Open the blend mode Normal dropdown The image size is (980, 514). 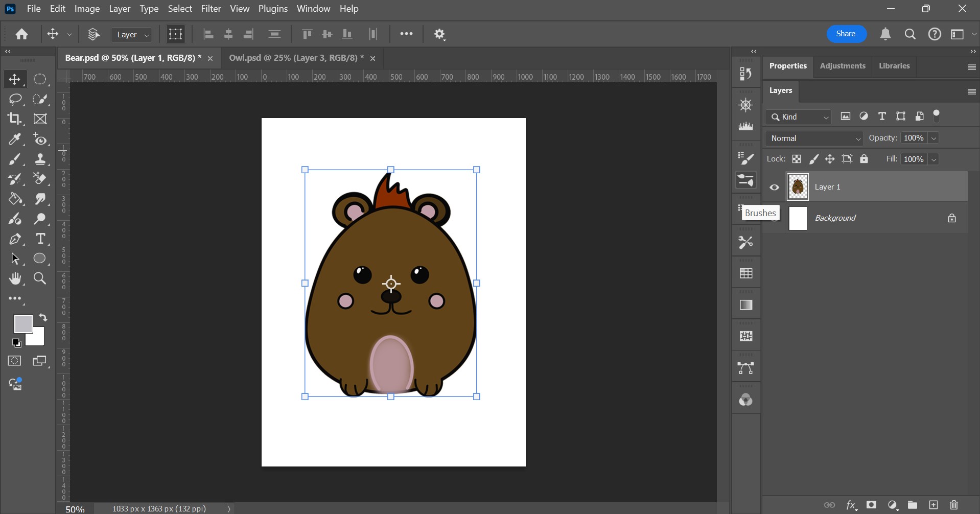click(x=814, y=138)
